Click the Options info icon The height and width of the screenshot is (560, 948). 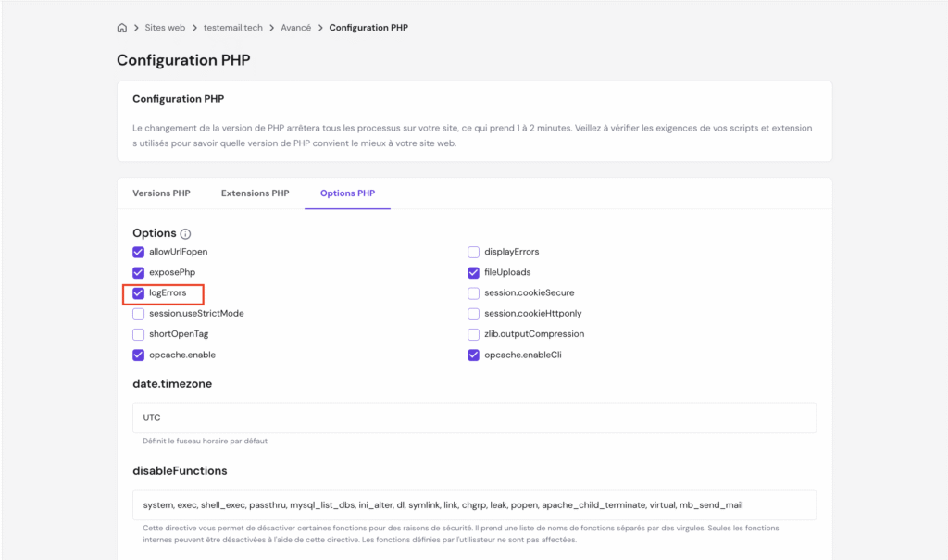185,234
